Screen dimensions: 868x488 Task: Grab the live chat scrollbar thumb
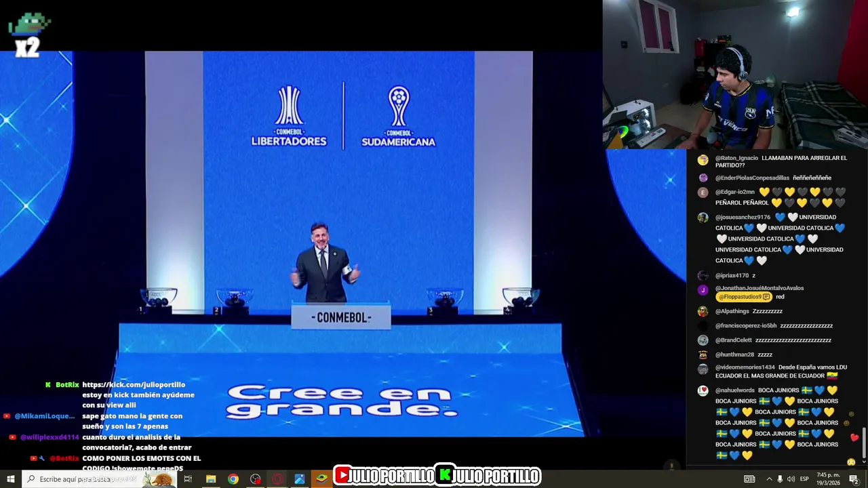pyautogui.click(x=864, y=443)
